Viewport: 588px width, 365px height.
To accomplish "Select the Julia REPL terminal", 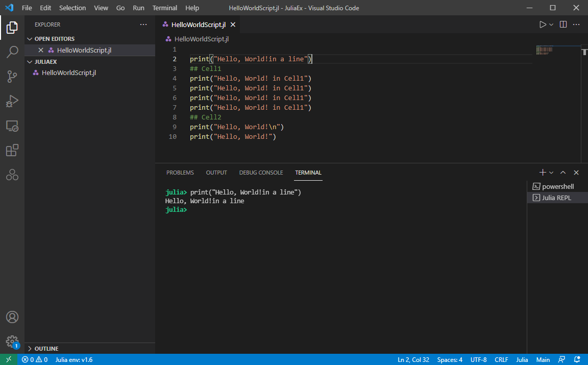I will (557, 198).
